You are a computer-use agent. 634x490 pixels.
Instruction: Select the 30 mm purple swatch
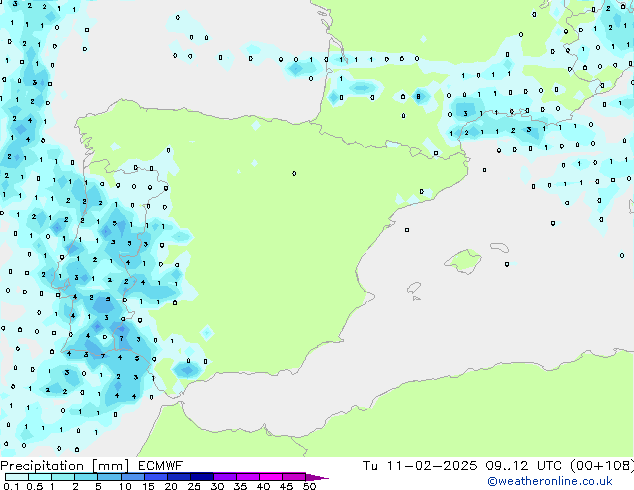point(224,477)
